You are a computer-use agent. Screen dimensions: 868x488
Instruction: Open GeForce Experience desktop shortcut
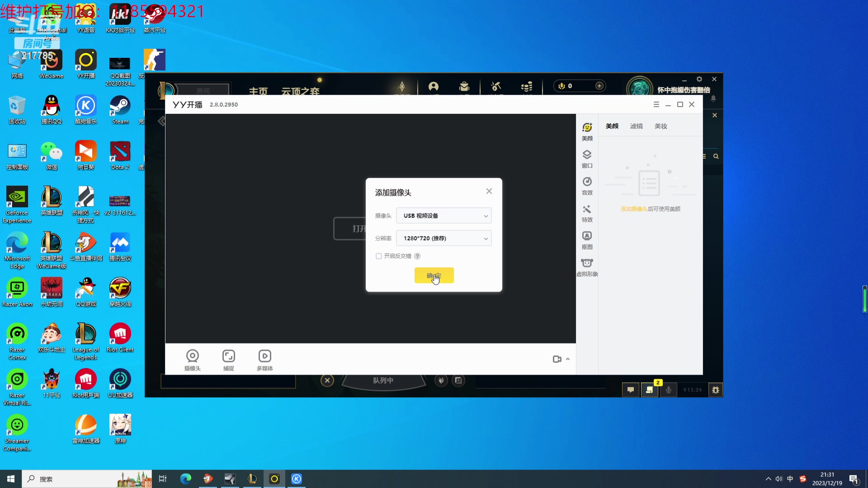click(x=17, y=204)
